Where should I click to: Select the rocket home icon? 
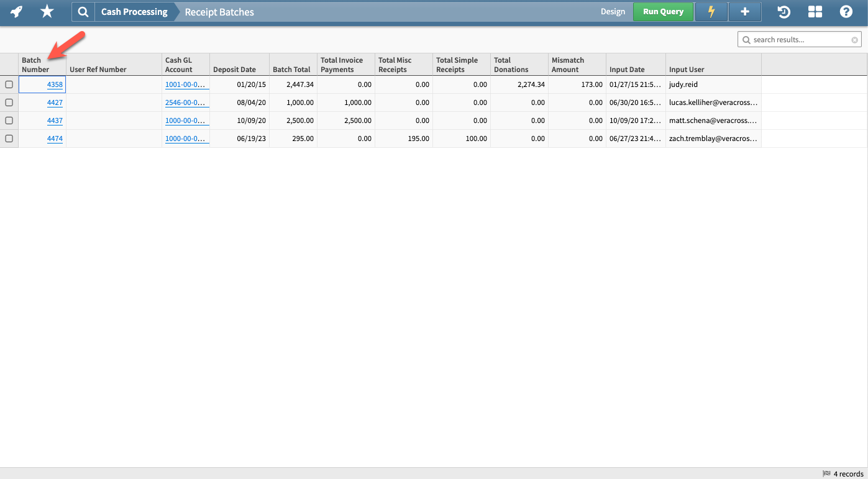(16, 11)
